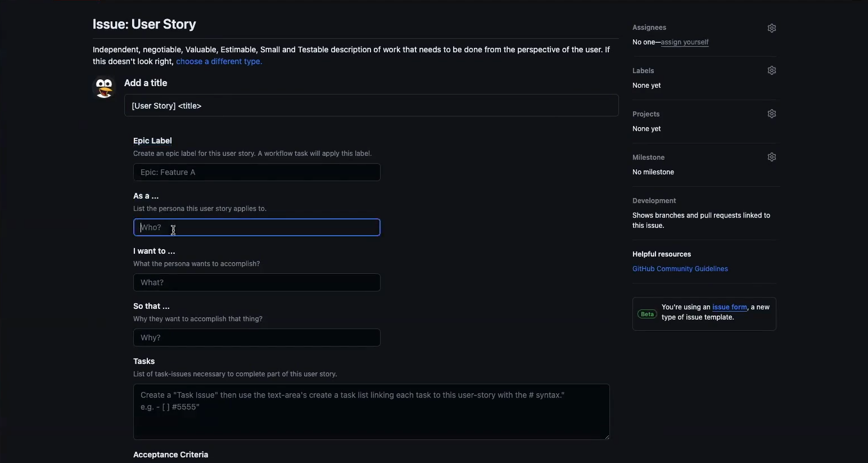Image resolution: width=868 pixels, height=463 pixels.
Task: Click the user avatar image
Action: tap(104, 88)
